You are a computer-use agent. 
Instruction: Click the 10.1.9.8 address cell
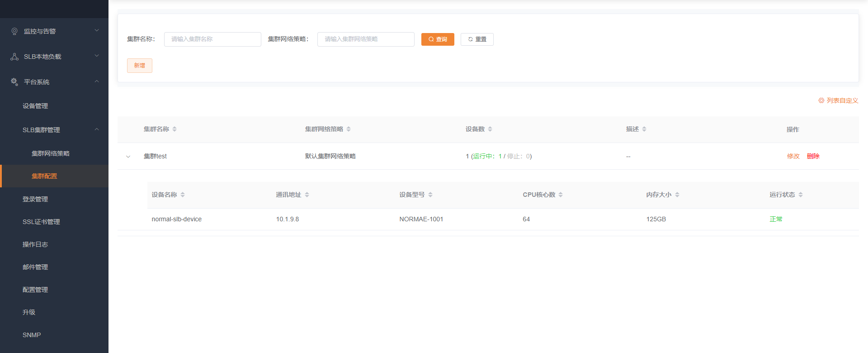tap(288, 219)
